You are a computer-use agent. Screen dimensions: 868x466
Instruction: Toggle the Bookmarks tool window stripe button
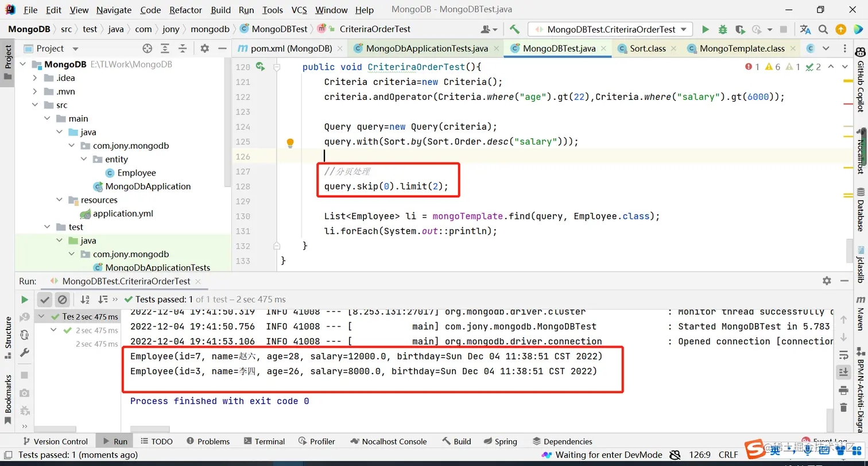[x=7, y=399]
